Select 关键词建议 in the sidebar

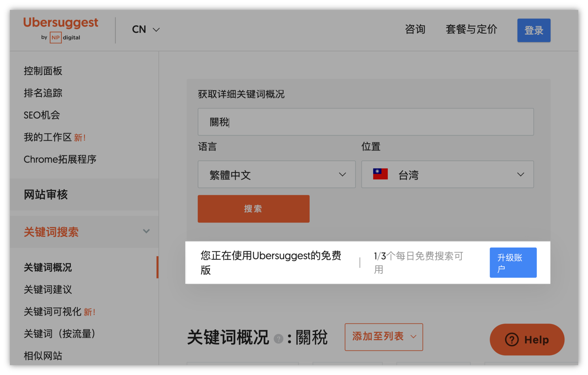point(48,289)
